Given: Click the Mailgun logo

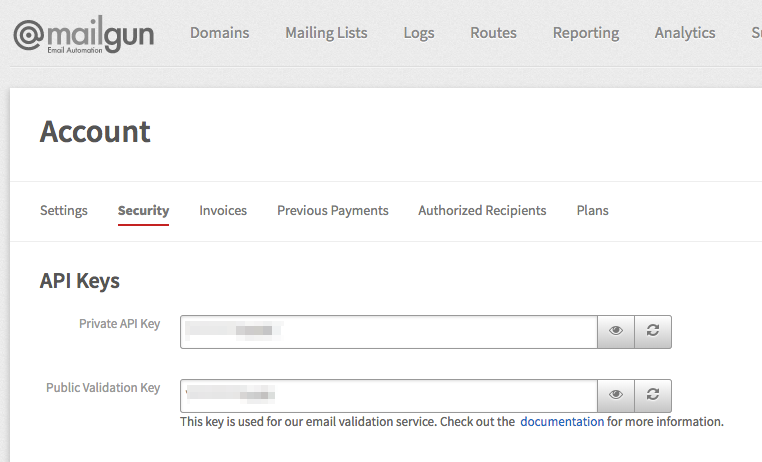Looking at the screenshot, I should (84, 34).
